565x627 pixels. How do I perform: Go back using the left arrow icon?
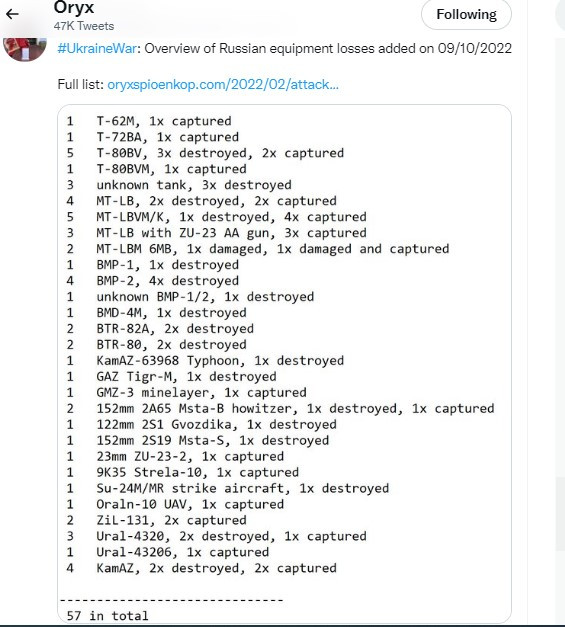(x=12, y=14)
